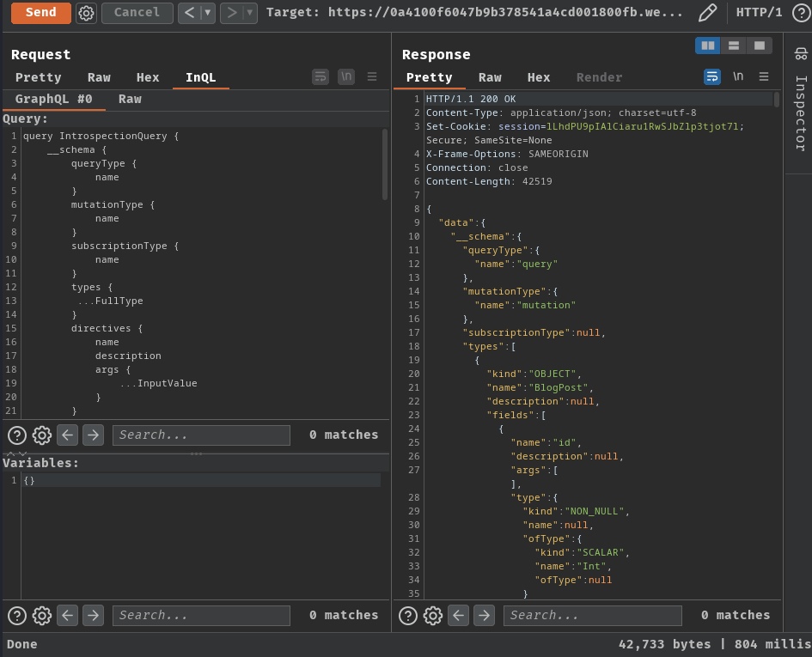The height and width of the screenshot is (657, 812).
Task: Switch response view to Render tab
Action: tap(599, 77)
